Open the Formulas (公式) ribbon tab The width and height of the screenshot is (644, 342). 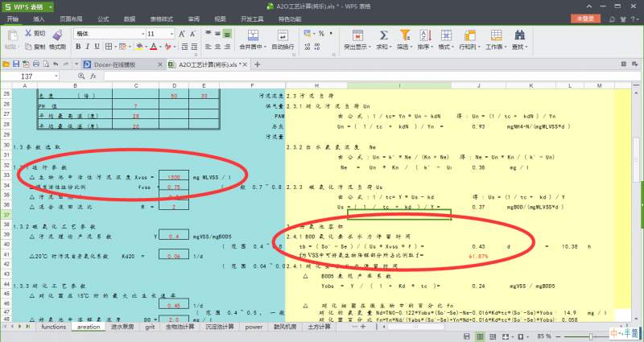pos(103,19)
